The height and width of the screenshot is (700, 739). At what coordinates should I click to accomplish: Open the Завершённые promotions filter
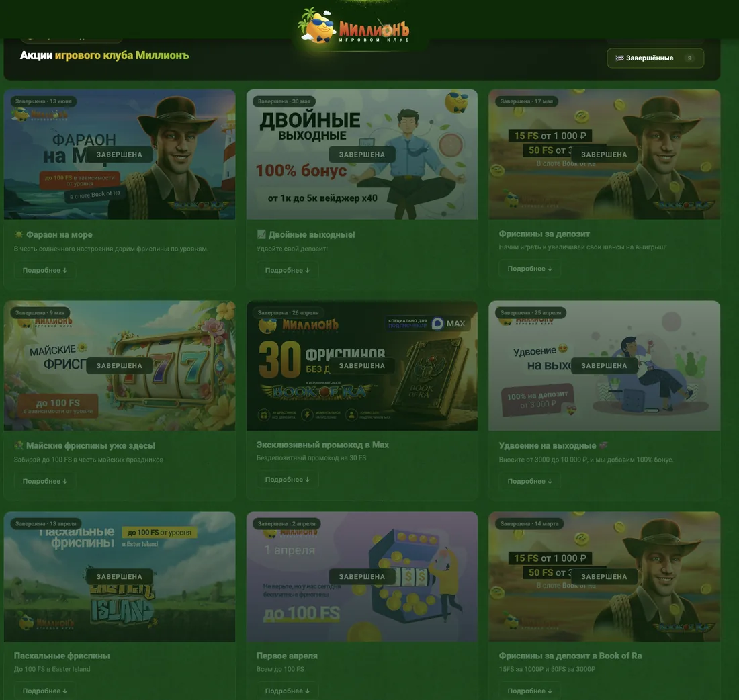point(655,58)
